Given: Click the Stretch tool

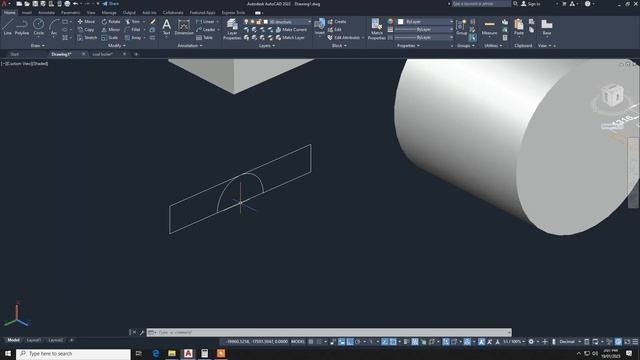Looking at the screenshot, I should pos(87,38).
